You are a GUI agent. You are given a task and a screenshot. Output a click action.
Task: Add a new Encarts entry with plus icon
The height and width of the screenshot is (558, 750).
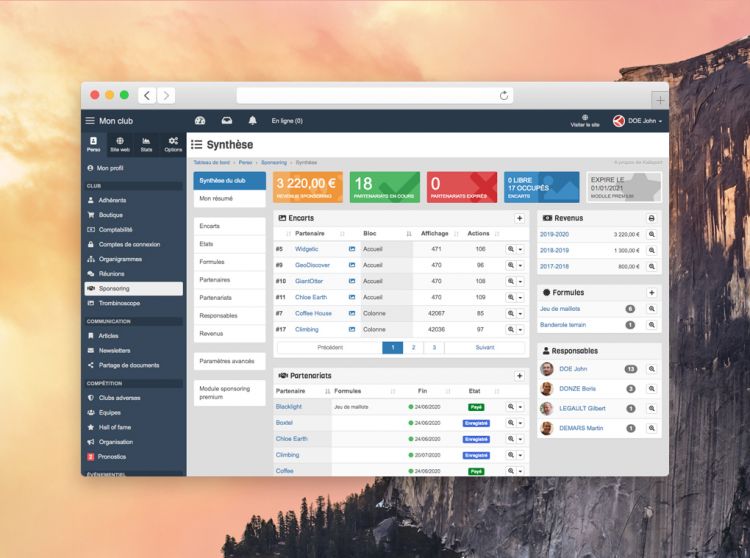pos(519,219)
